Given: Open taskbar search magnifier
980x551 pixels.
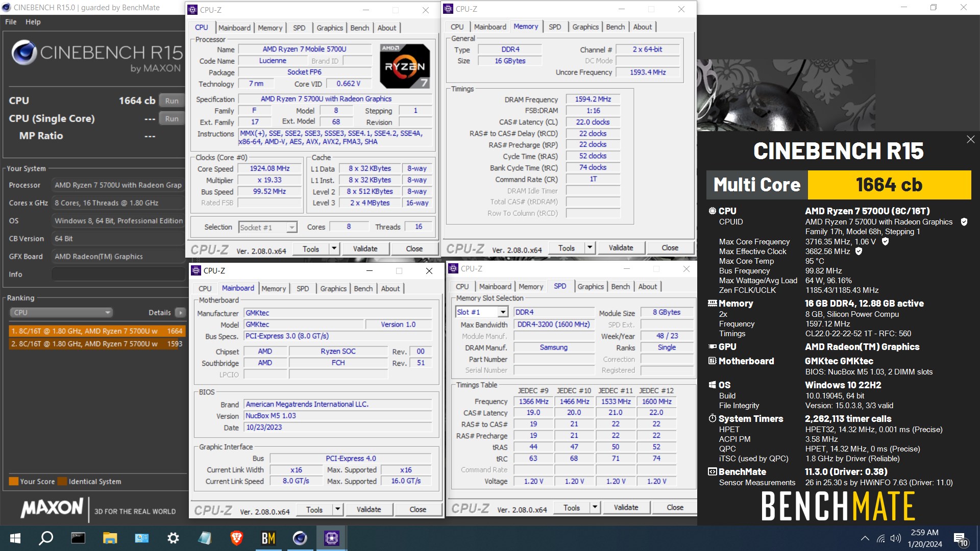Looking at the screenshot, I should (46, 538).
